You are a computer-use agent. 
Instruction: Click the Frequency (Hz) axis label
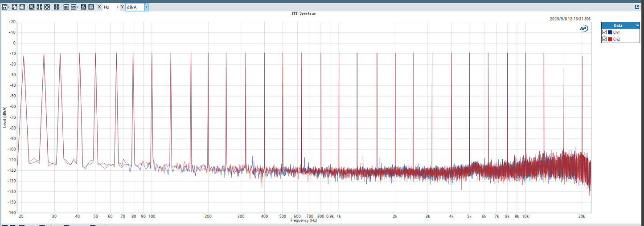304,220
